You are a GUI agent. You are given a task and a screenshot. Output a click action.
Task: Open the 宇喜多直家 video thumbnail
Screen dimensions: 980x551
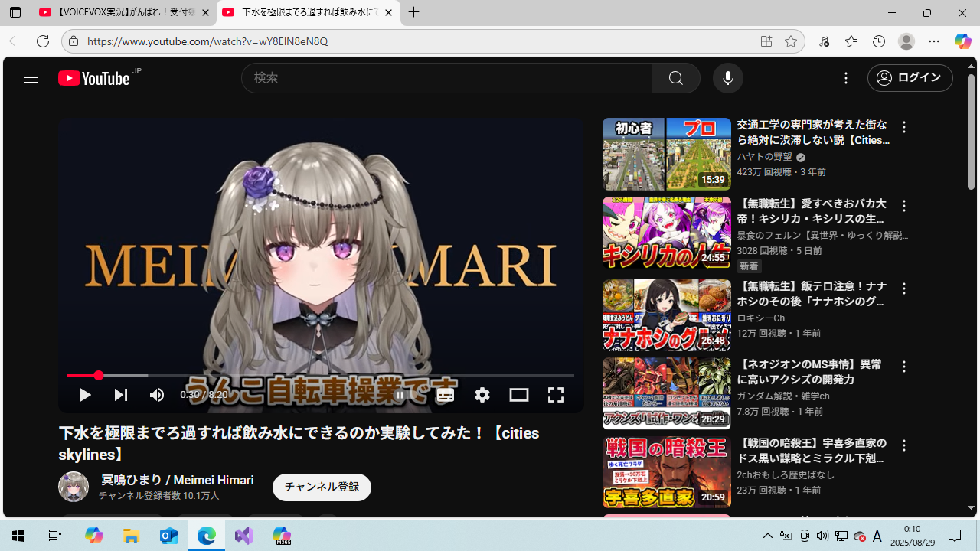(x=666, y=472)
